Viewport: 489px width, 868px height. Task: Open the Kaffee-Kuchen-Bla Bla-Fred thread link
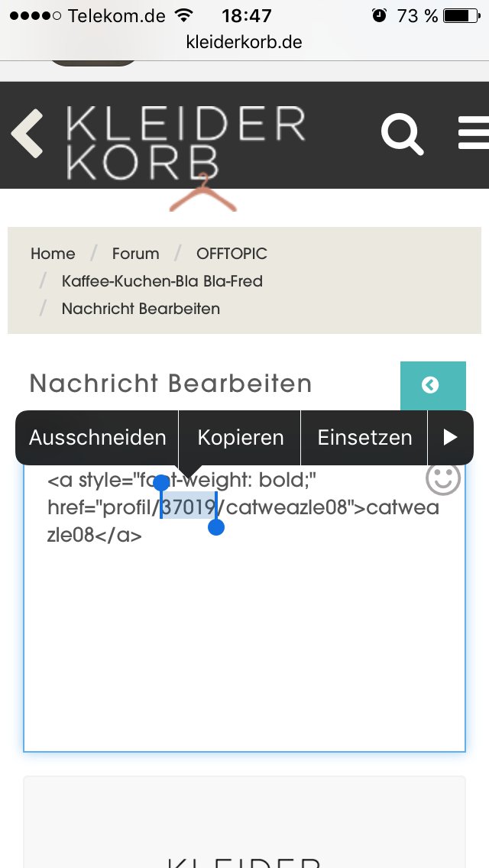(162, 281)
